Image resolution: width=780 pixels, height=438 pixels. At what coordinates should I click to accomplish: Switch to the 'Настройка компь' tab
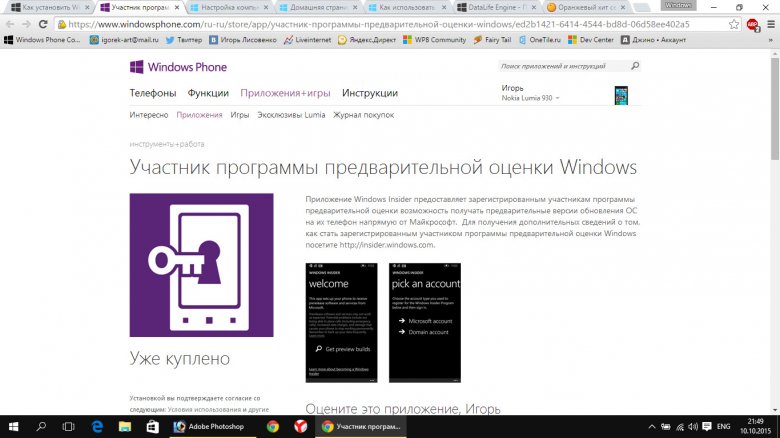coord(229,7)
